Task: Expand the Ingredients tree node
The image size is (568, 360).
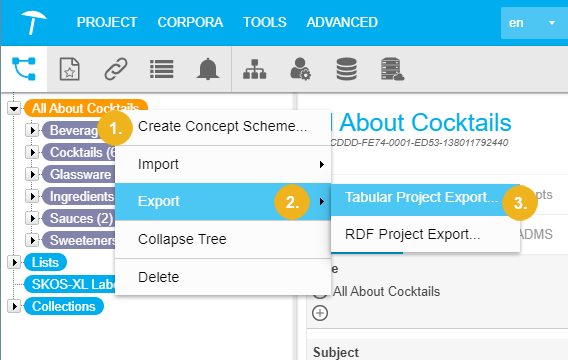Action: [x=32, y=196]
